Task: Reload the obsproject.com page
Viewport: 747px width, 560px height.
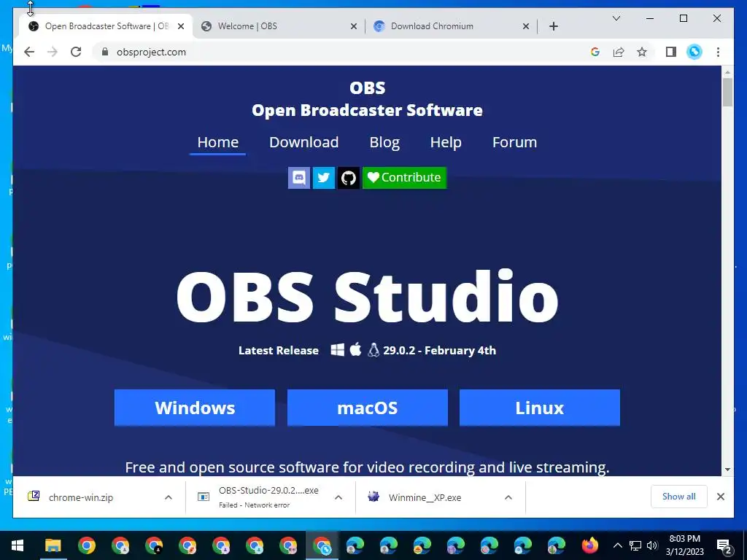Action: [x=76, y=52]
